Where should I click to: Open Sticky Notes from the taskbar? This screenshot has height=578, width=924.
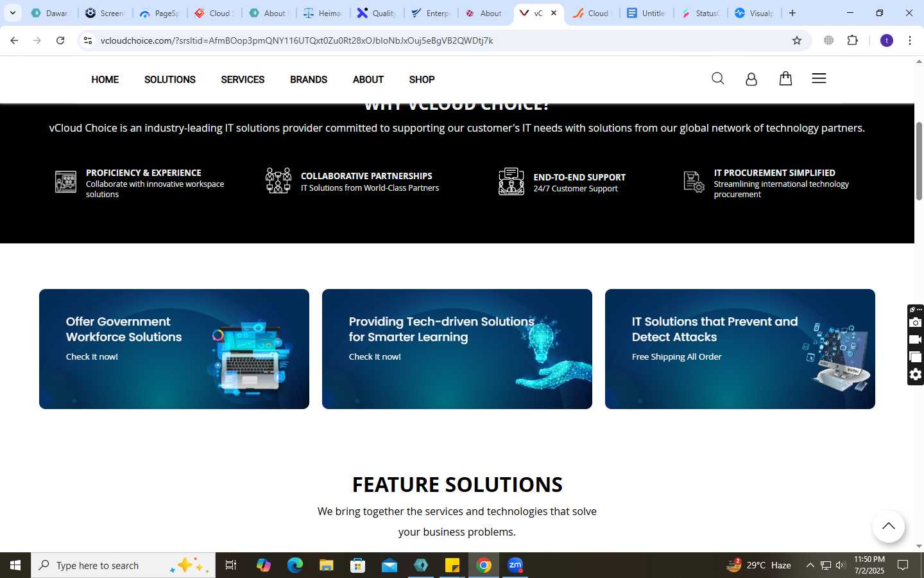(452, 565)
